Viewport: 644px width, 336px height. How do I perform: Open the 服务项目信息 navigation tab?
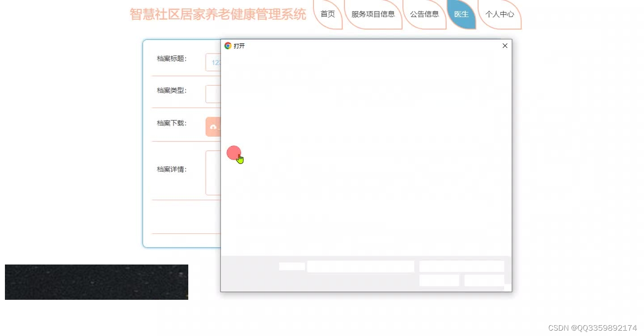[373, 14]
